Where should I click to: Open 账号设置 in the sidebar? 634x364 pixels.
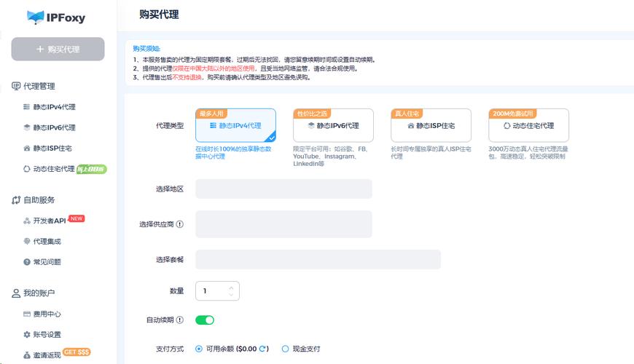47,334
